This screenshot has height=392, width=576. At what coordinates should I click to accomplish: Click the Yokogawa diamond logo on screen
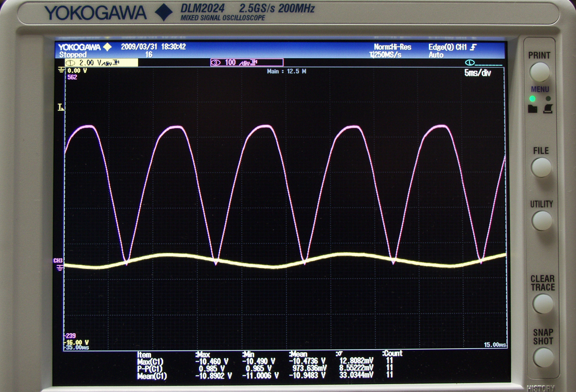tap(107, 47)
